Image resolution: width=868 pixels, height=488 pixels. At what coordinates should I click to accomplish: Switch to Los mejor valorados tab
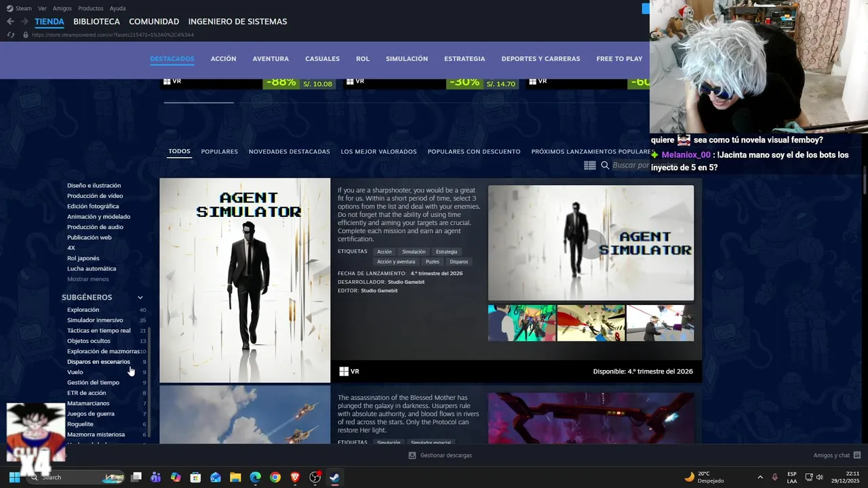[378, 152]
